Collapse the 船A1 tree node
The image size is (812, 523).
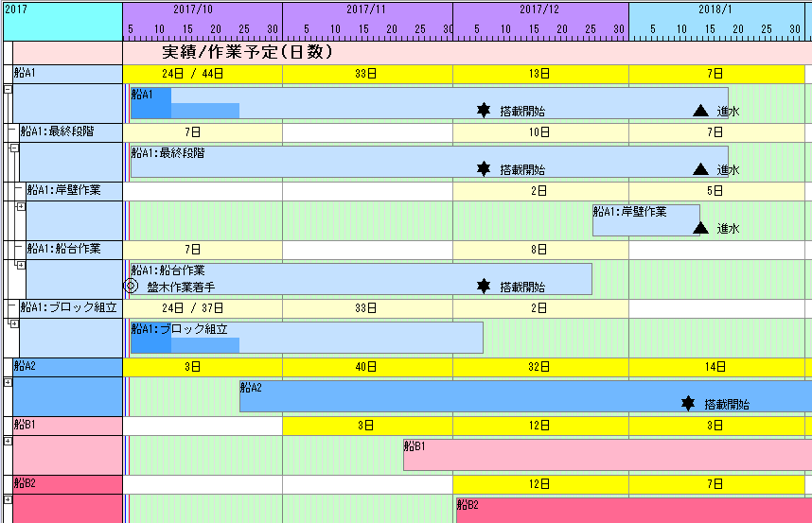click(8, 89)
